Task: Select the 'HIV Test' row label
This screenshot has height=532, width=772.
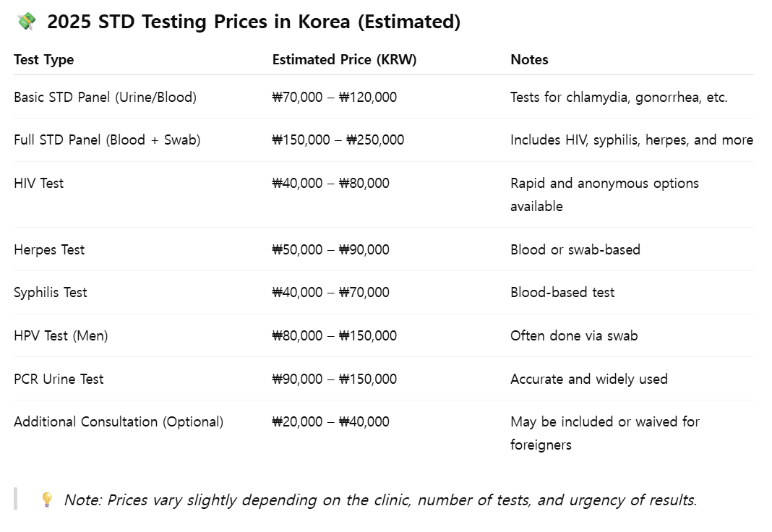Action: (x=39, y=183)
